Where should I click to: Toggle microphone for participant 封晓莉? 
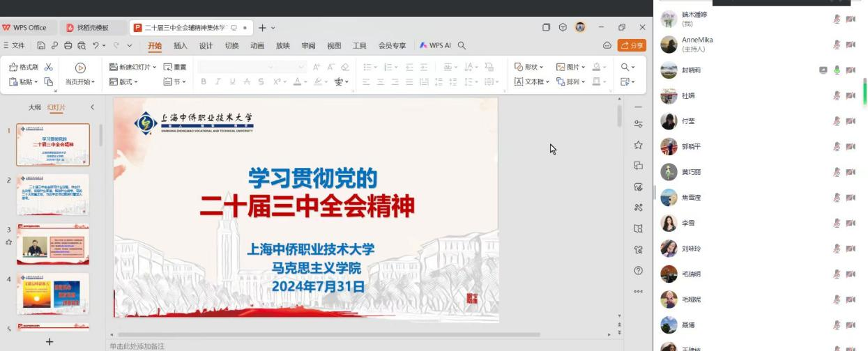pos(837,70)
